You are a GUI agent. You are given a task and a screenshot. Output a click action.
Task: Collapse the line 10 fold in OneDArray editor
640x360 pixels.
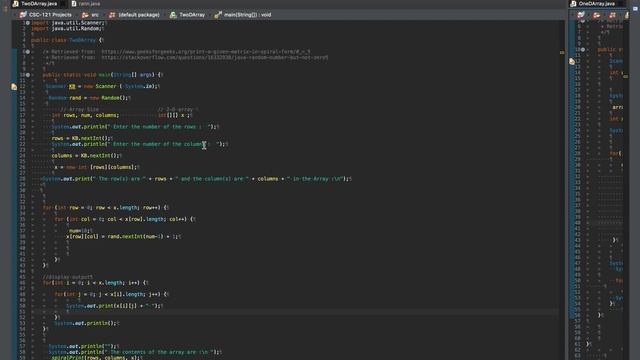point(583,49)
